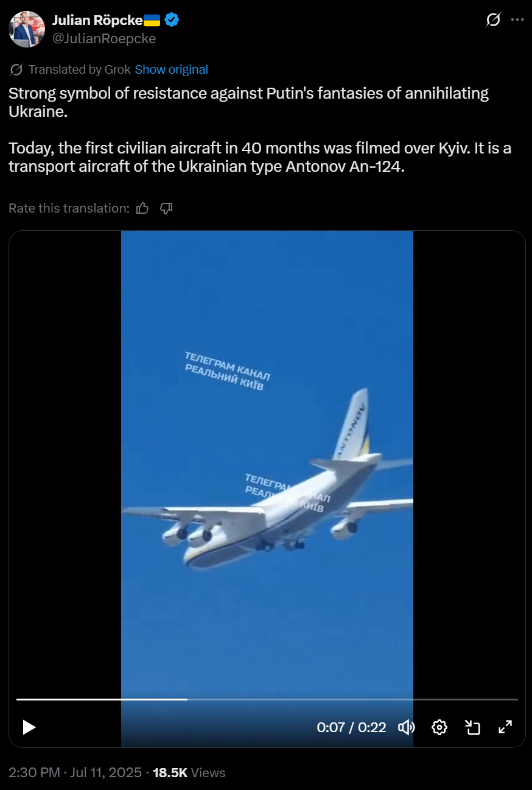Rate the translation with thumbs down
The image size is (532, 790).
(x=166, y=208)
